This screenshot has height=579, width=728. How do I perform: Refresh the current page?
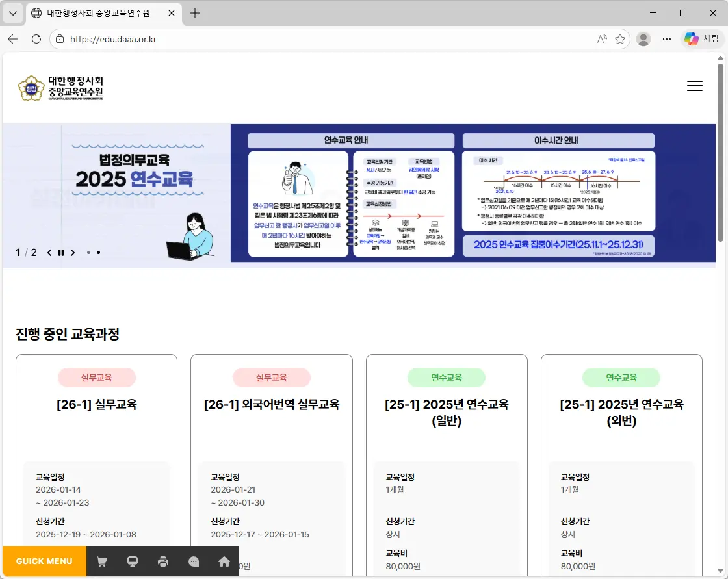(x=36, y=38)
